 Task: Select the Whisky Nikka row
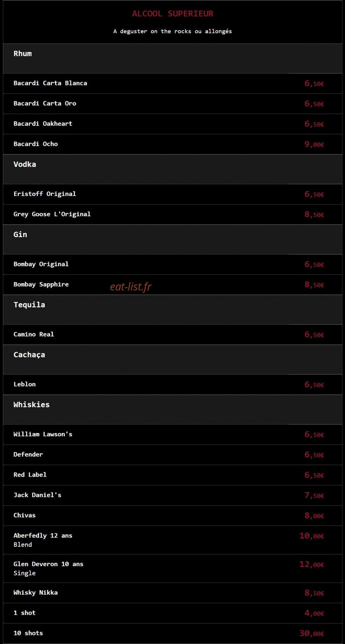(x=172, y=593)
